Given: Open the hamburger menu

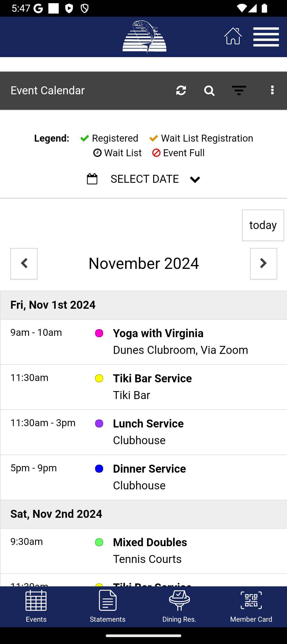Looking at the screenshot, I should point(266,37).
